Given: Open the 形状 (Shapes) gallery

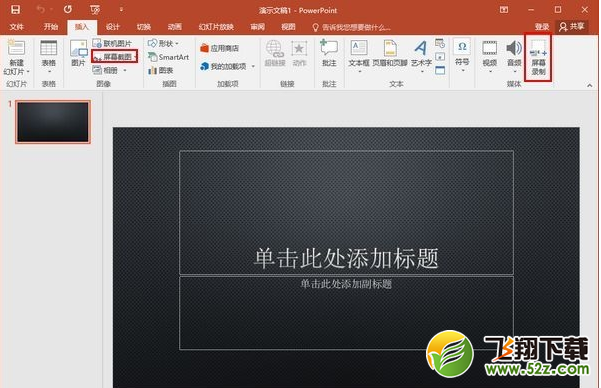Looking at the screenshot, I should point(164,43).
